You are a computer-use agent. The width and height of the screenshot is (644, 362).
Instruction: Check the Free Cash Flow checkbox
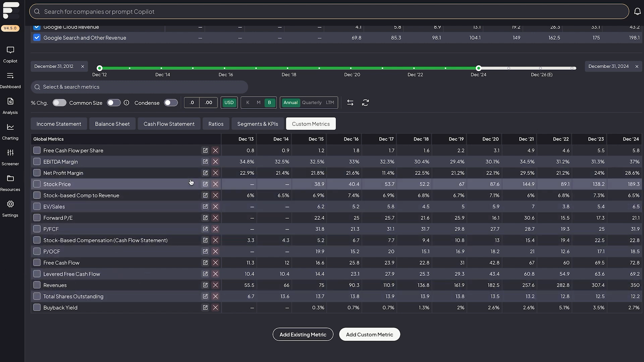point(37,263)
